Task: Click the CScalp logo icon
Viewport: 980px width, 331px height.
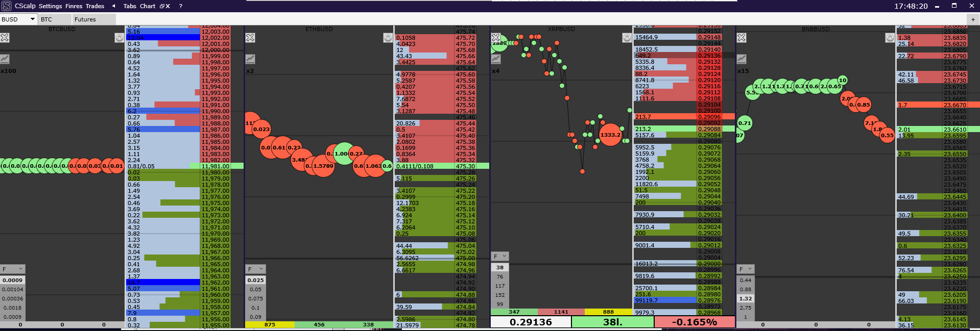Action: pos(6,6)
